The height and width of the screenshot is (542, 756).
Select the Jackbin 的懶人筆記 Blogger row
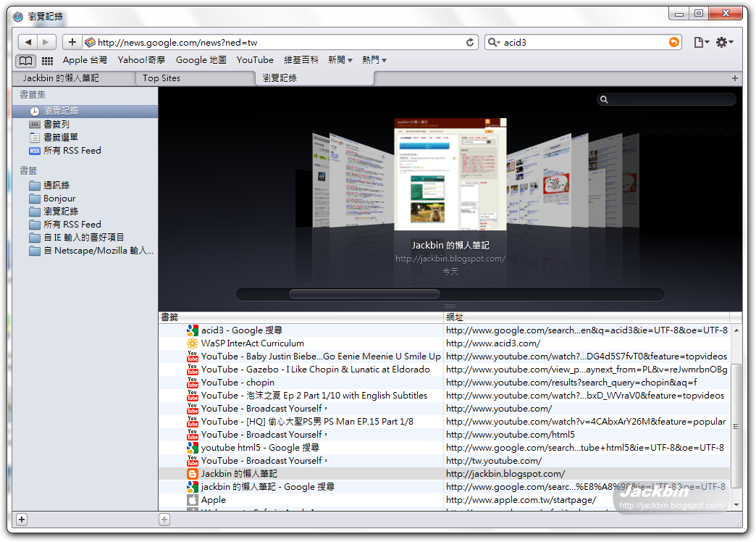point(444,473)
